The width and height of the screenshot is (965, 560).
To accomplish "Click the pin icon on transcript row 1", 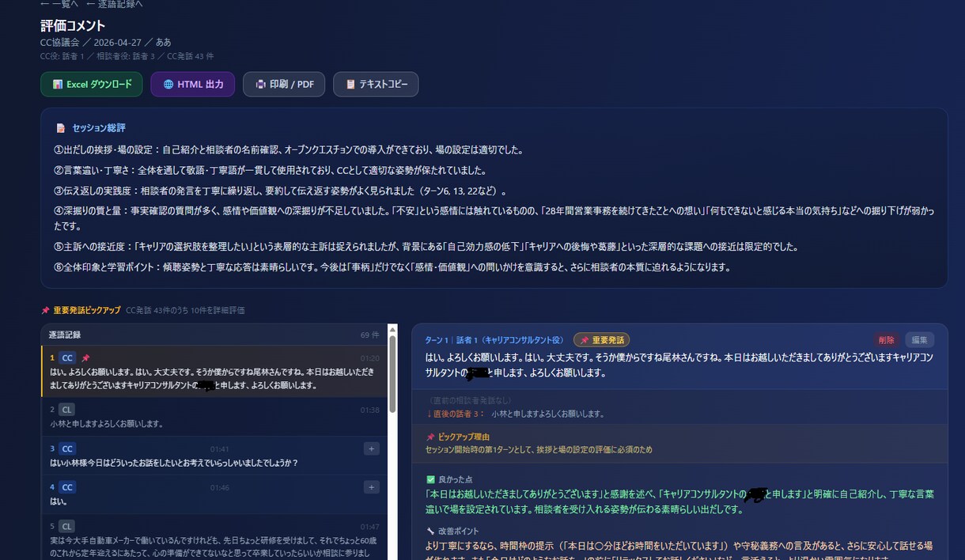I will [x=85, y=358].
